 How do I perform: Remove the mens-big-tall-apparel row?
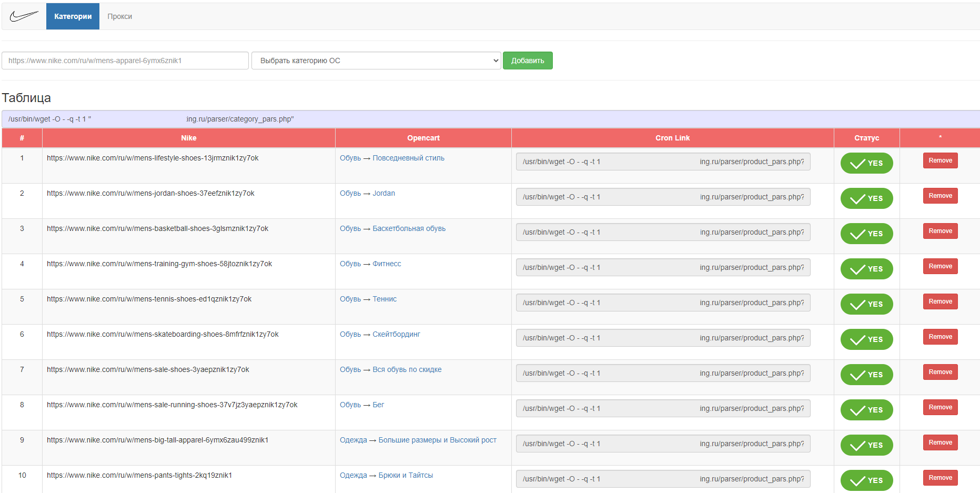(940, 442)
